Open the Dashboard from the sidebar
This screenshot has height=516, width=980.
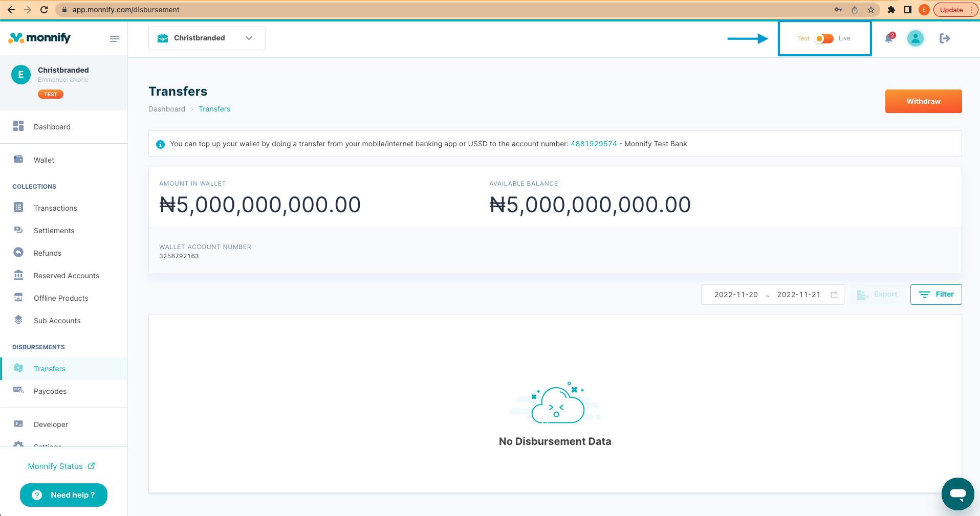[52, 126]
